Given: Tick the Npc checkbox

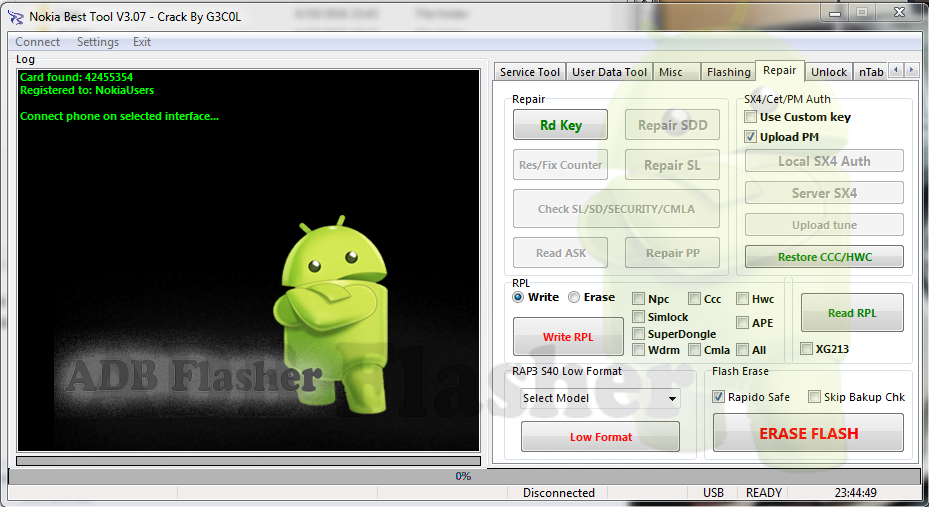Looking at the screenshot, I should 639,299.
